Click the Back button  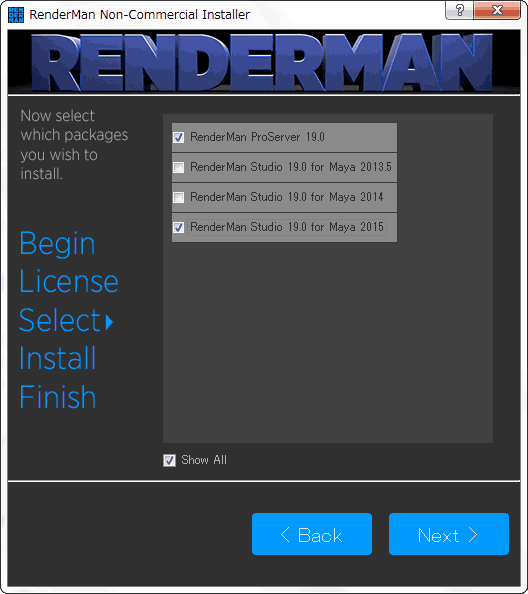pos(312,534)
